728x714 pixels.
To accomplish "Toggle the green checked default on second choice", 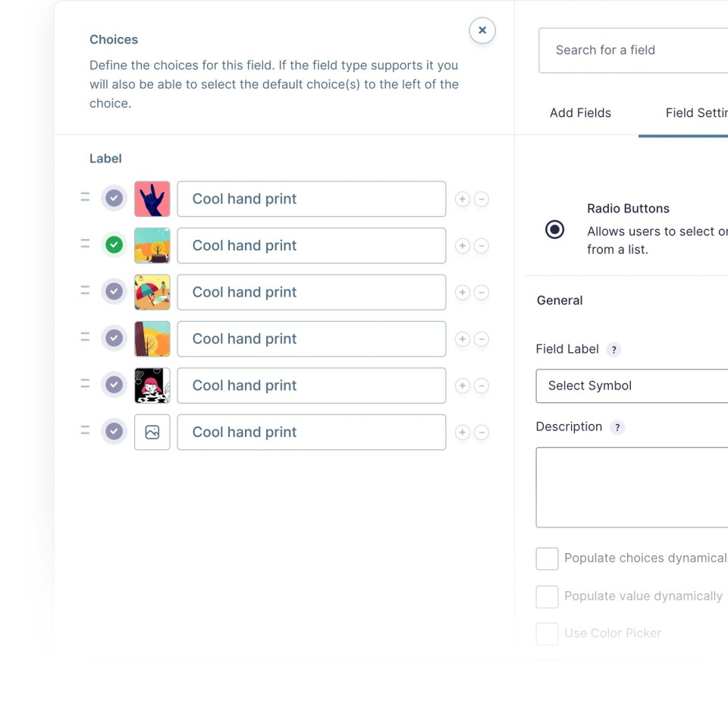I will click(114, 245).
